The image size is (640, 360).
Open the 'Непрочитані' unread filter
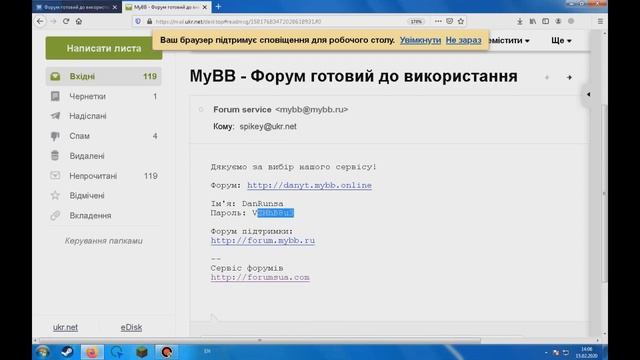point(104,176)
